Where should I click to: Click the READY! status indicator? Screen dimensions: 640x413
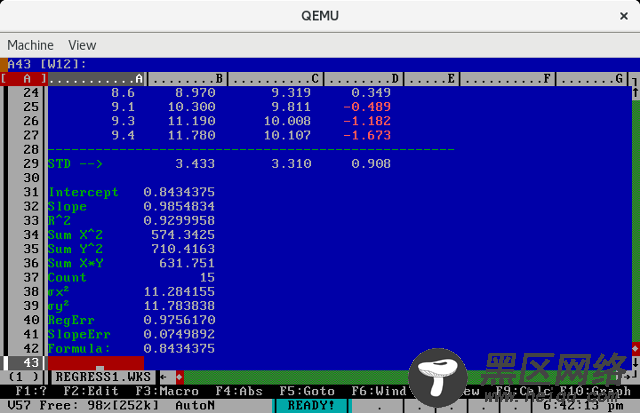pos(311,405)
